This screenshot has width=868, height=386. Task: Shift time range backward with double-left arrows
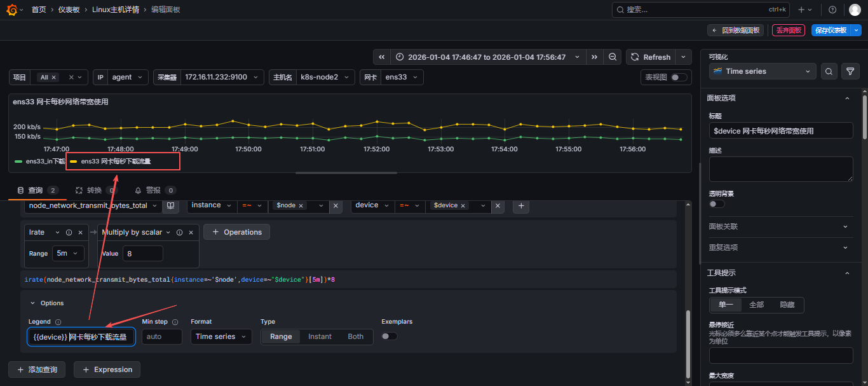[x=382, y=57]
